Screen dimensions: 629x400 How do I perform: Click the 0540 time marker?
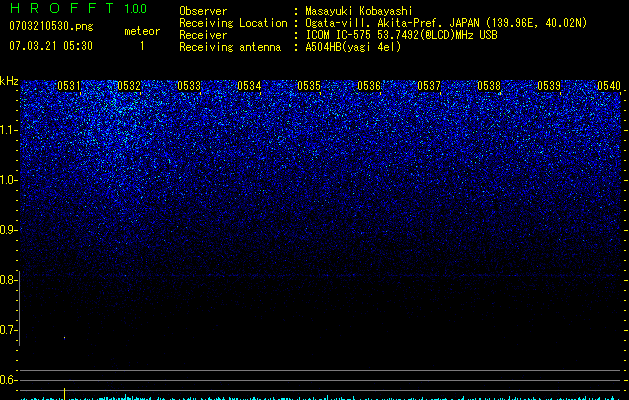pos(609,86)
